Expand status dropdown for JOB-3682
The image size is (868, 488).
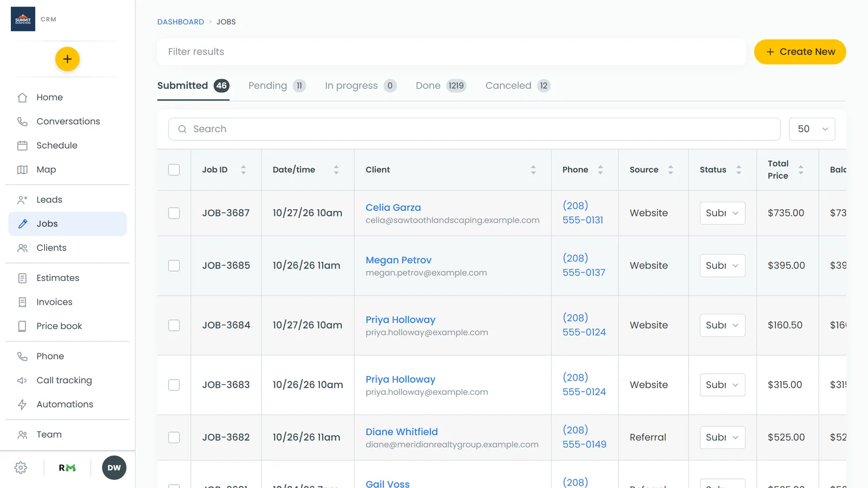[x=722, y=438]
